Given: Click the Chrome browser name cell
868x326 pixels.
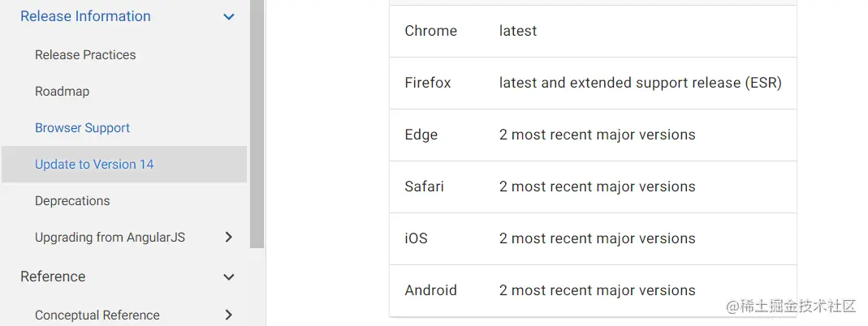Looking at the screenshot, I should coord(430,31).
